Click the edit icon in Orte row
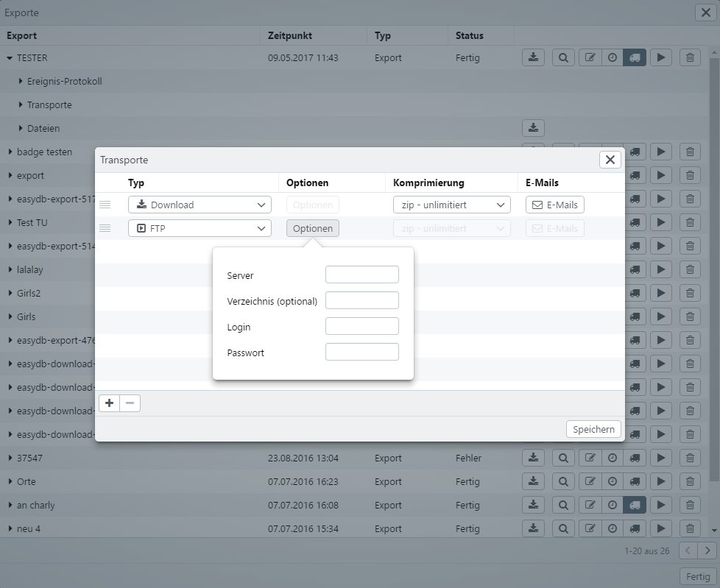 [590, 481]
